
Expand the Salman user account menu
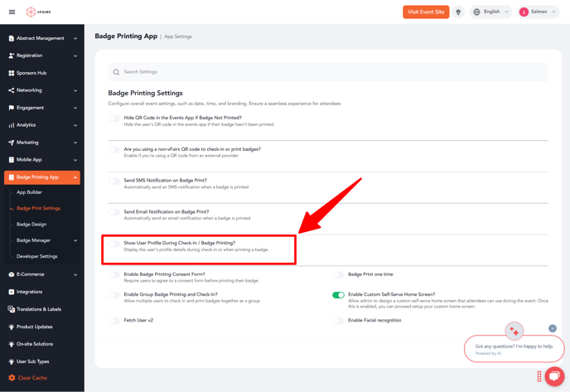[x=538, y=12]
